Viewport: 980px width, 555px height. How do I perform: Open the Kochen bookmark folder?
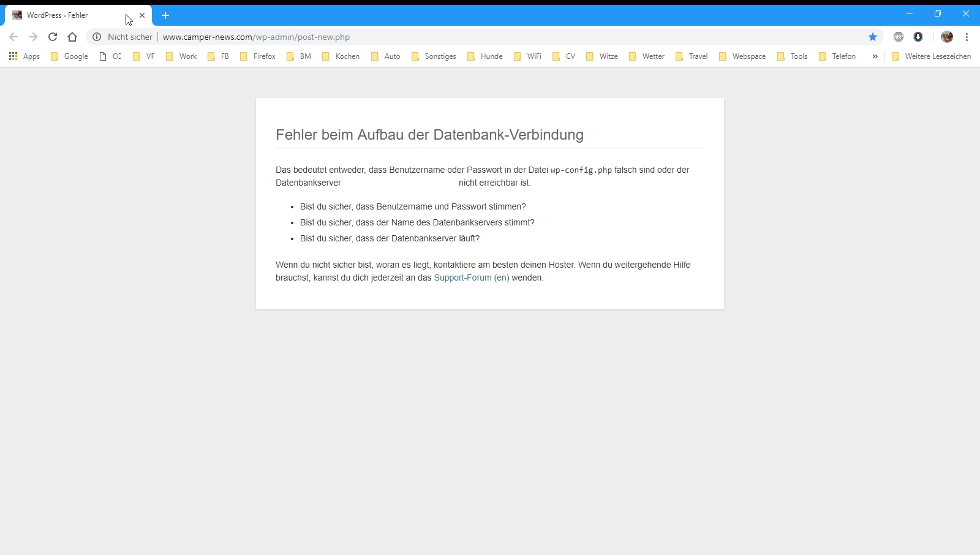coord(341,56)
